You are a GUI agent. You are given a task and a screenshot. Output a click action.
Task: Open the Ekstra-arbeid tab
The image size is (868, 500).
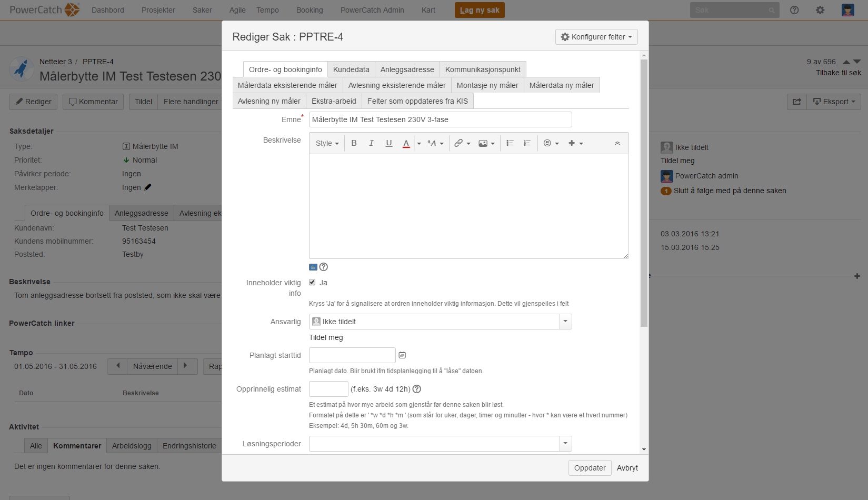click(334, 101)
